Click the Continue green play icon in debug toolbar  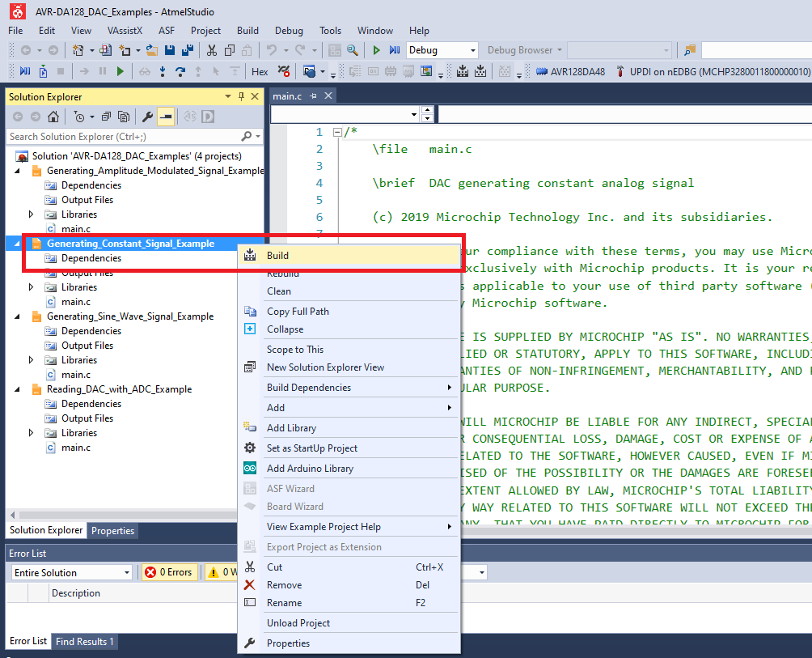(121, 71)
